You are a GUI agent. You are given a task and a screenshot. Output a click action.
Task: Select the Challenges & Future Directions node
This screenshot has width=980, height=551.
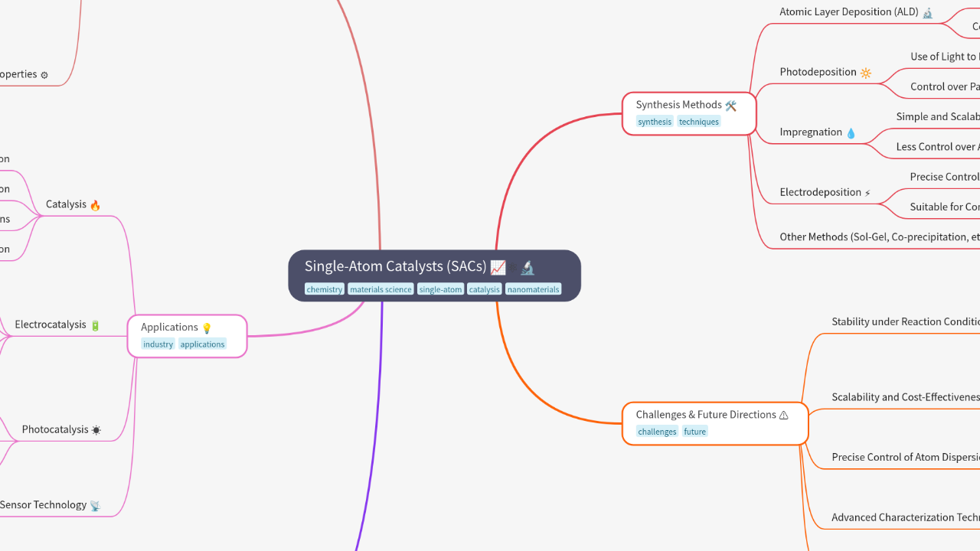click(x=715, y=423)
